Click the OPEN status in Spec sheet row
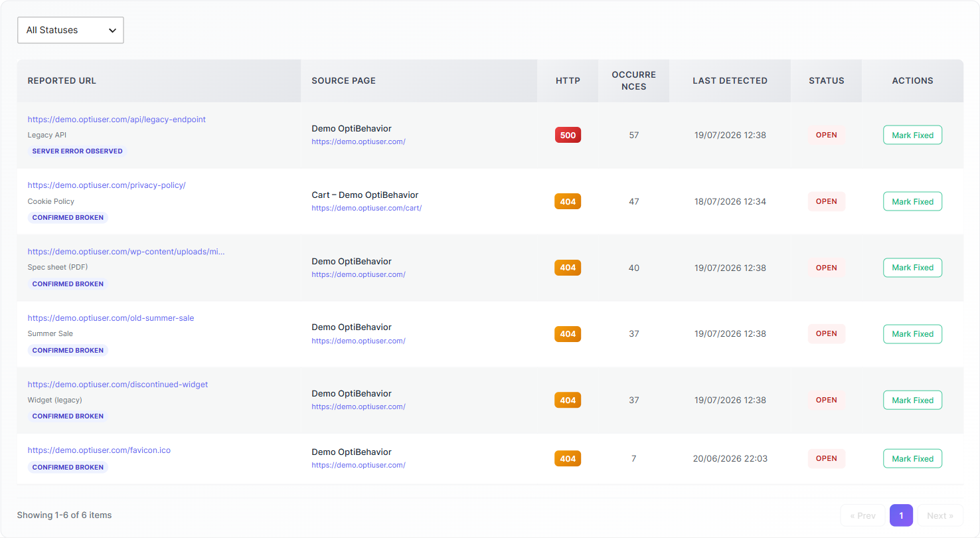This screenshot has width=980, height=538. [x=827, y=268]
